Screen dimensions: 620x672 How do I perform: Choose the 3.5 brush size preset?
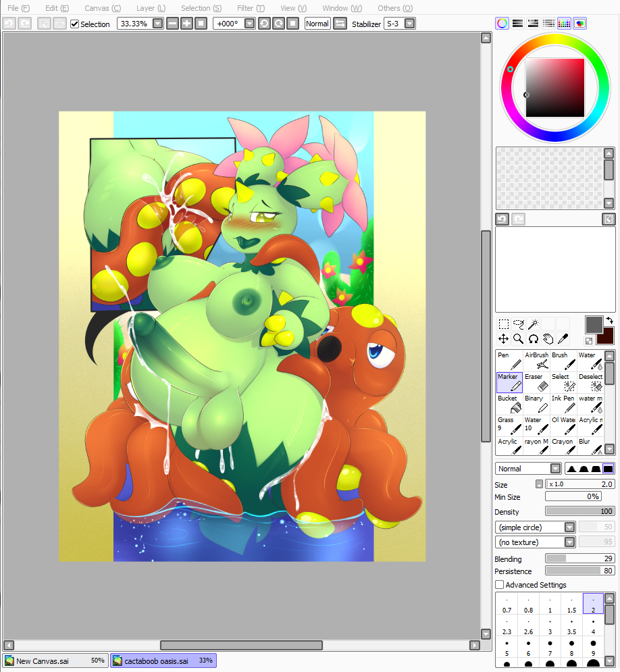click(x=571, y=625)
